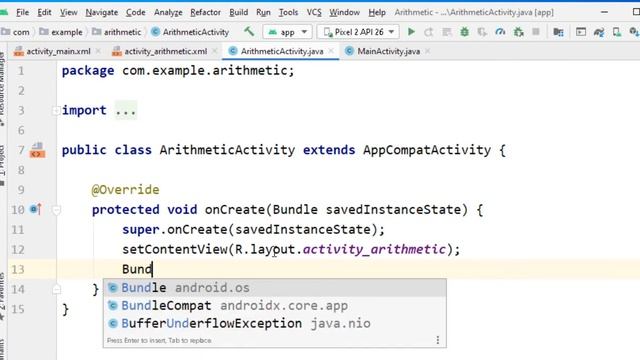This screenshot has width=640, height=360.
Task: Click activity_arithmetic in the setContentView line
Action: click(374, 249)
